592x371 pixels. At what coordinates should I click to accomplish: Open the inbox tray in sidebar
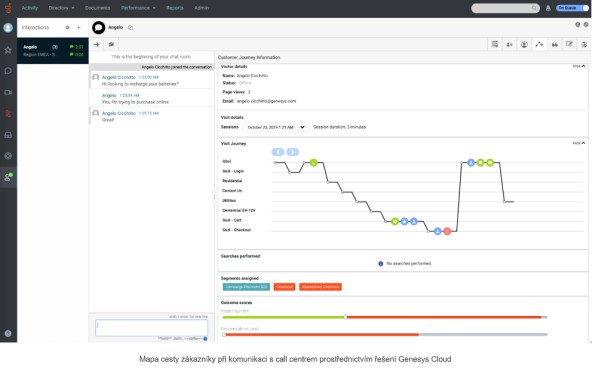click(x=8, y=135)
